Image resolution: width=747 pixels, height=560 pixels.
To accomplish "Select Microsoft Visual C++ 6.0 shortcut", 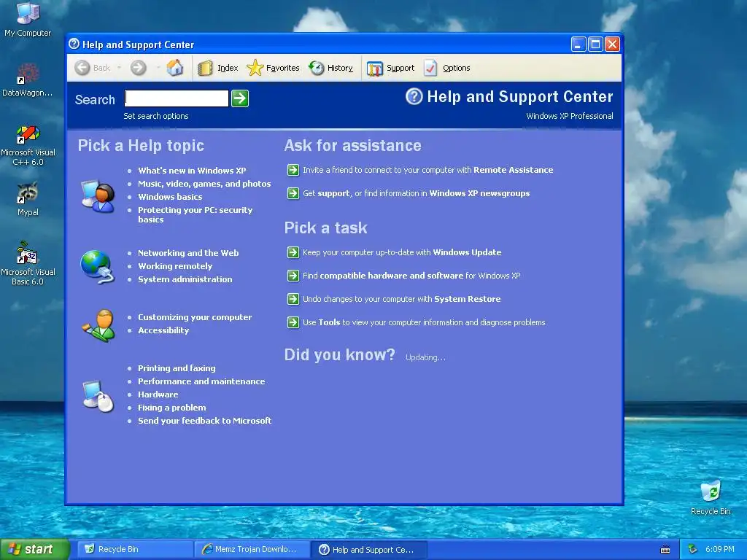I will pos(28,145).
